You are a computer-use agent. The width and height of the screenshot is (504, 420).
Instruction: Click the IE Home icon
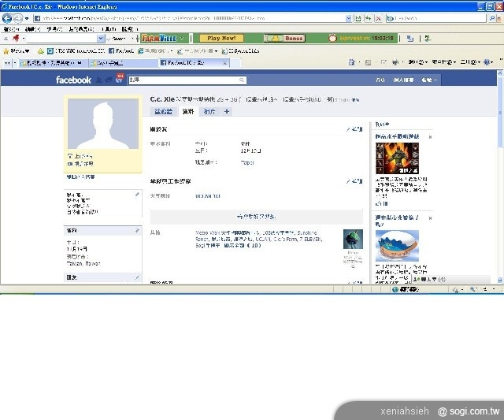click(x=352, y=62)
